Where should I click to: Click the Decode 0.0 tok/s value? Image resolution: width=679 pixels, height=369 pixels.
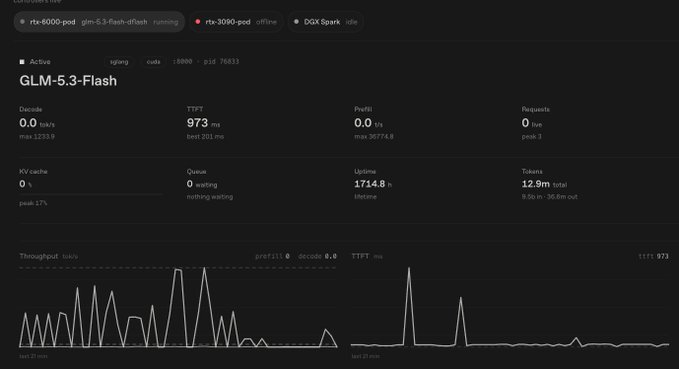coord(37,123)
